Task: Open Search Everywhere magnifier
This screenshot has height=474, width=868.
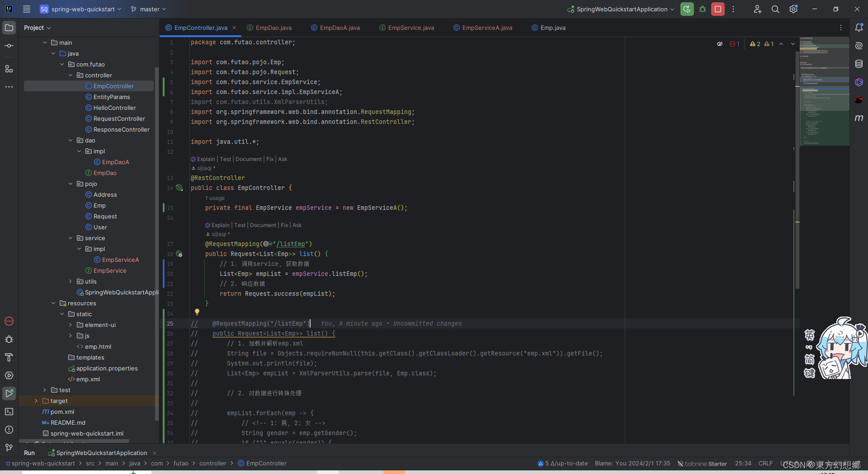Action: pyautogui.click(x=775, y=9)
